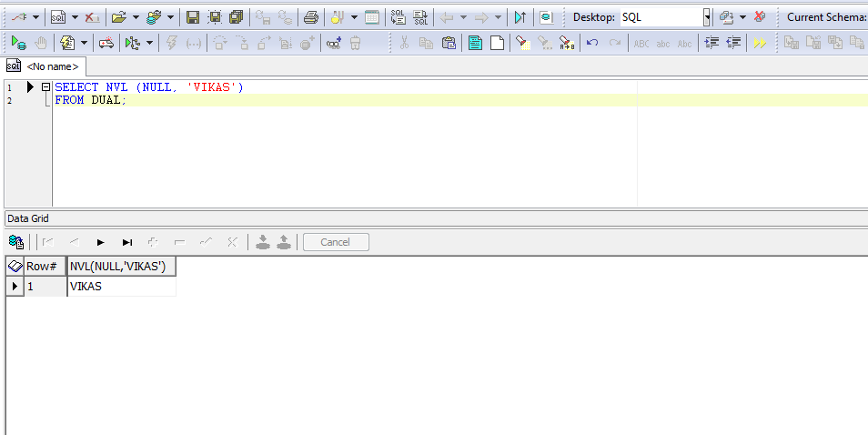Open dropdown arrow next to SQL editor icon
Image resolution: width=868 pixels, height=435 pixels.
coord(76,17)
